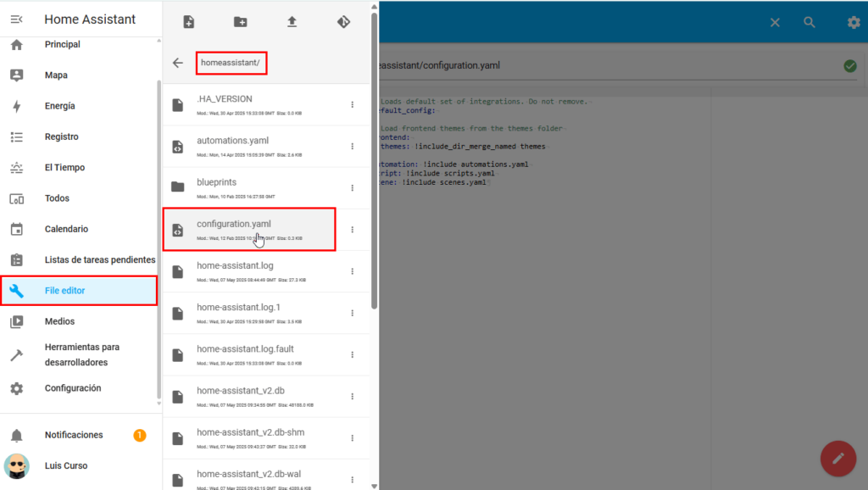Expand the options menu for the blueprints folder
The height and width of the screenshot is (490, 868).
(x=352, y=188)
